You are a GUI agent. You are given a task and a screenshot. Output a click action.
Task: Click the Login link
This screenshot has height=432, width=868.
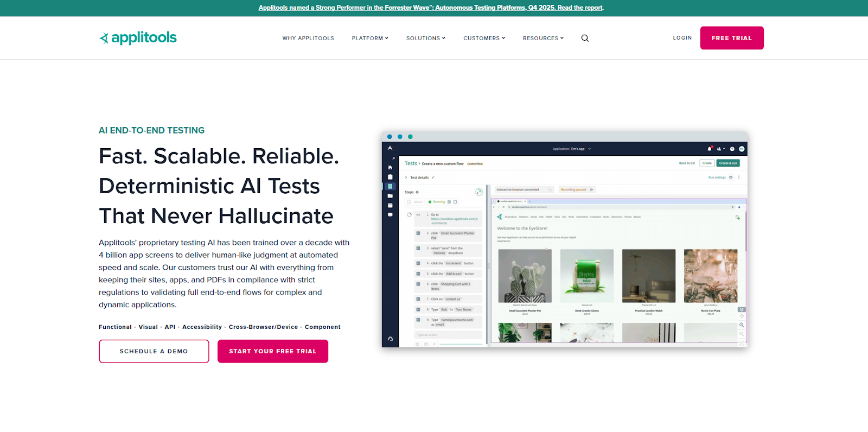[x=682, y=38]
